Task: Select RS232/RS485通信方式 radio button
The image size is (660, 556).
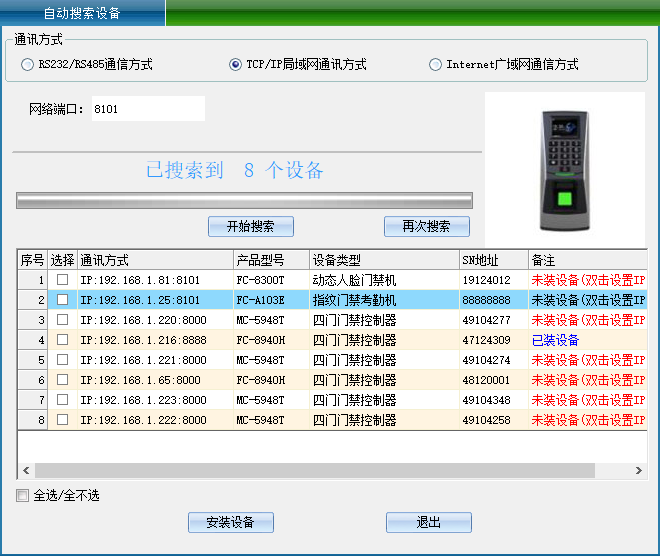Action: pyautogui.click(x=27, y=65)
